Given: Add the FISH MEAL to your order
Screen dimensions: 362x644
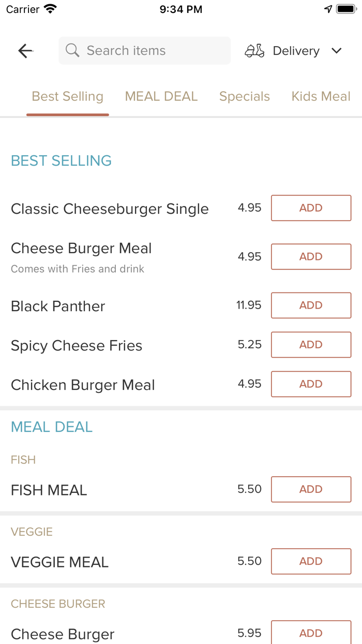Looking at the screenshot, I should 311,489.
